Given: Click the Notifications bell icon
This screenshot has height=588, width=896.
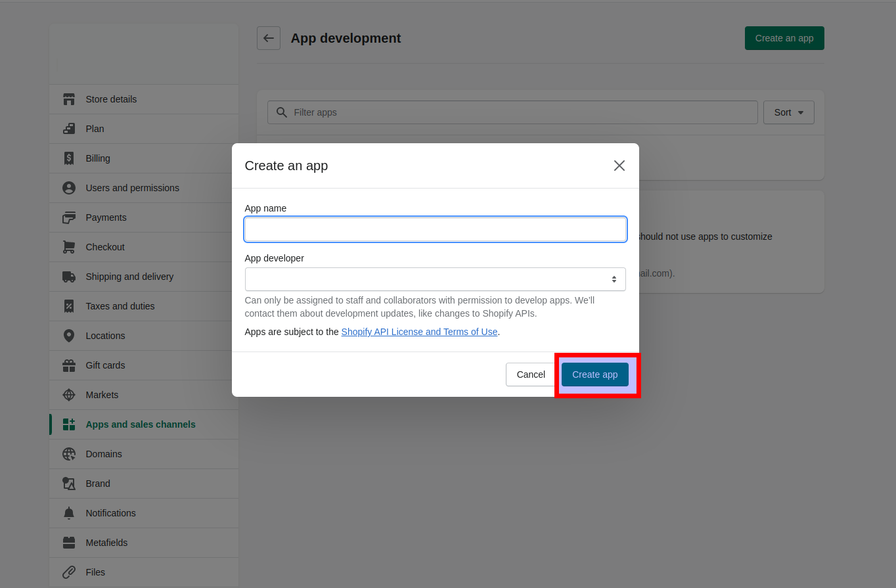Looking at the screenshot, I should [x=69, y=513].
